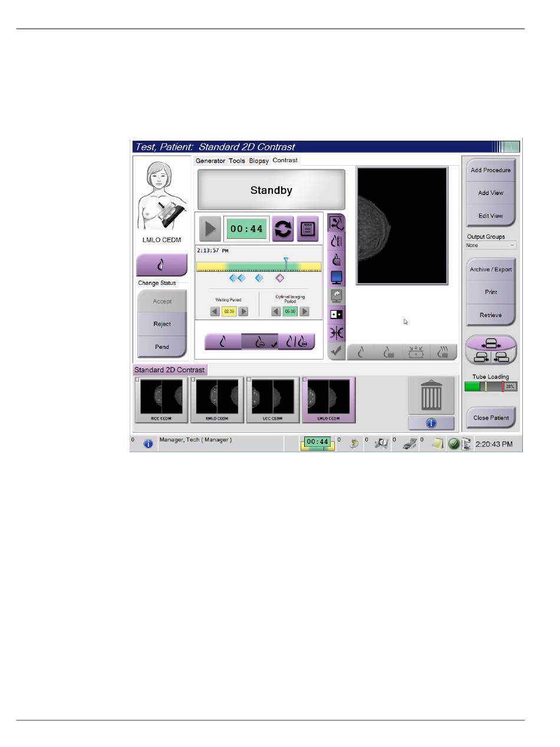The image size is (560, 747).
Task: Click the blue marker on the contrast timeline bar
Action: click(x=286, y=263)
